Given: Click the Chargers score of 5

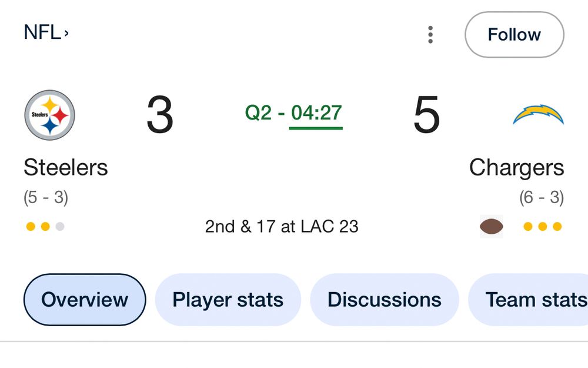Looking at the screenshot, I should coord(426,115).
